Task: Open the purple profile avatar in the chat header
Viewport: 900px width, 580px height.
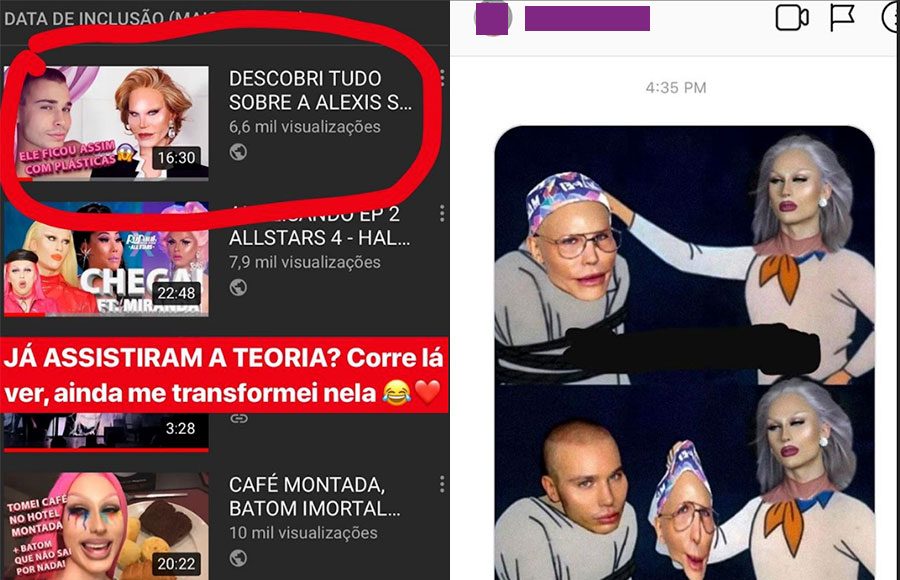Action: [492, 18]
